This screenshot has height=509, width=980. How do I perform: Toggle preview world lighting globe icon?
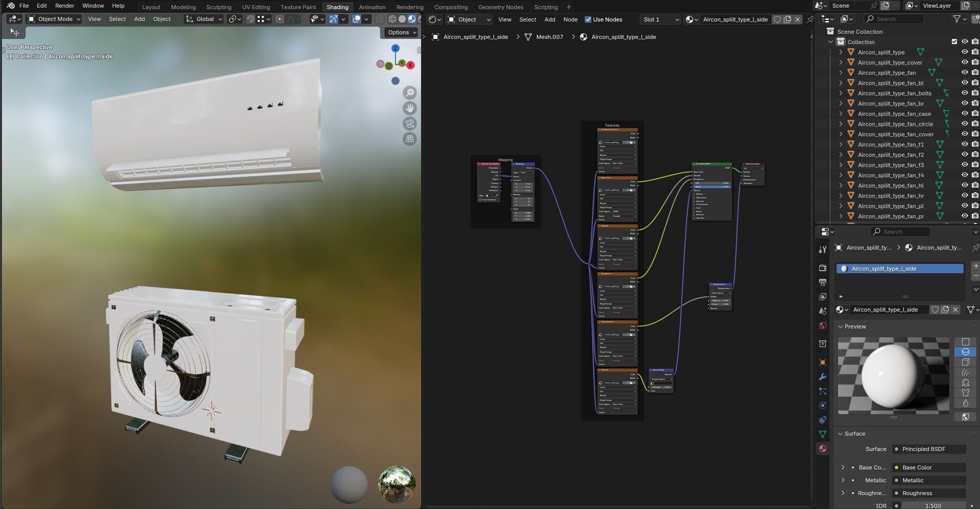click(965, 417)
